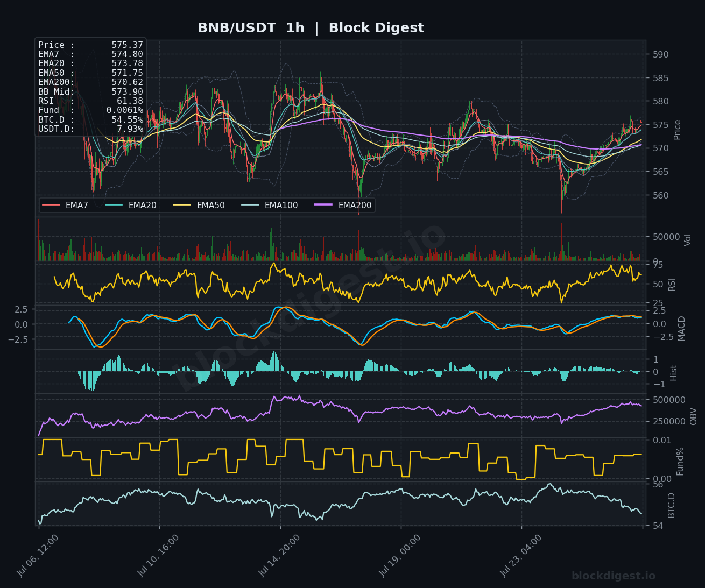The image size is (705, 588).
Task: Click the 580 price axis tick
Action: tap(660, 101)
